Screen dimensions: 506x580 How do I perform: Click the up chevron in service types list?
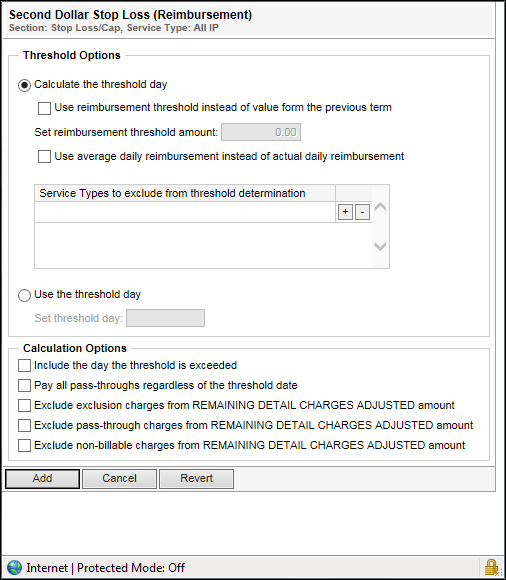[x=380, y=206]
